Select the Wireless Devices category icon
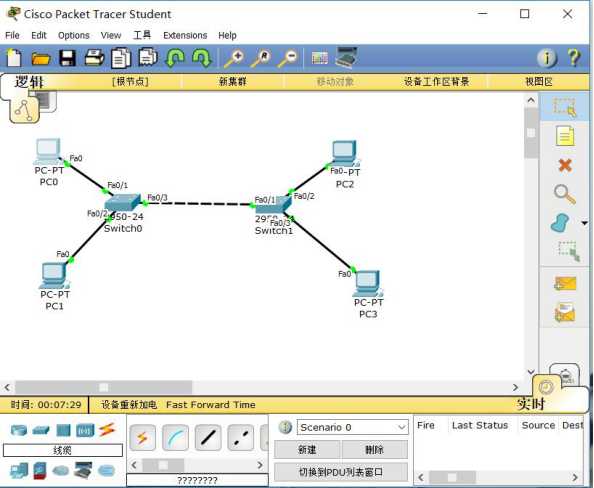 point(85,430)
